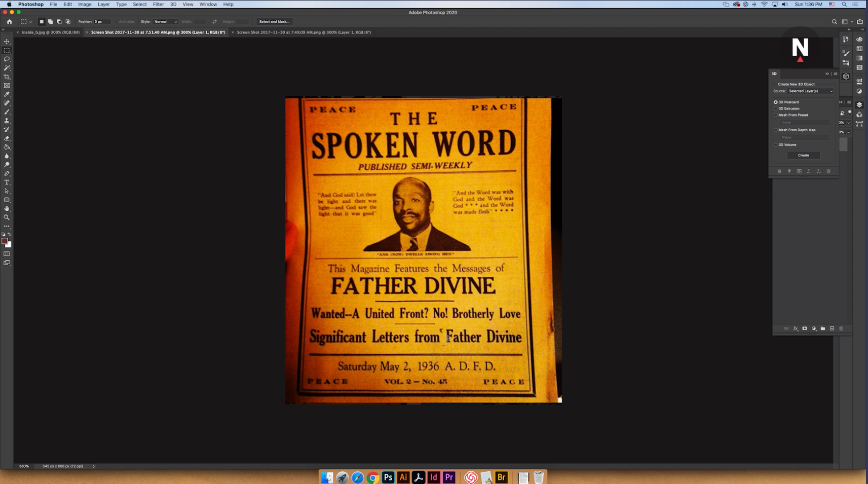868x484 pixels.
Task: Select the Rounded Rectangle shape tool
Action: coord(7,200)
